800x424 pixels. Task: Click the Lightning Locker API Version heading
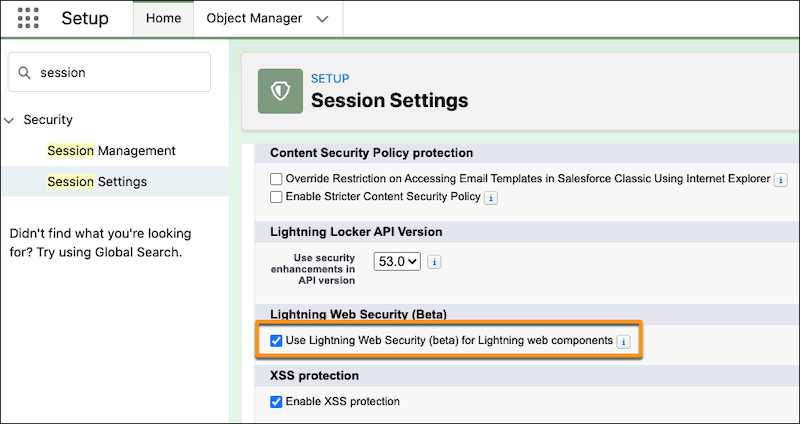coord(356,232)
